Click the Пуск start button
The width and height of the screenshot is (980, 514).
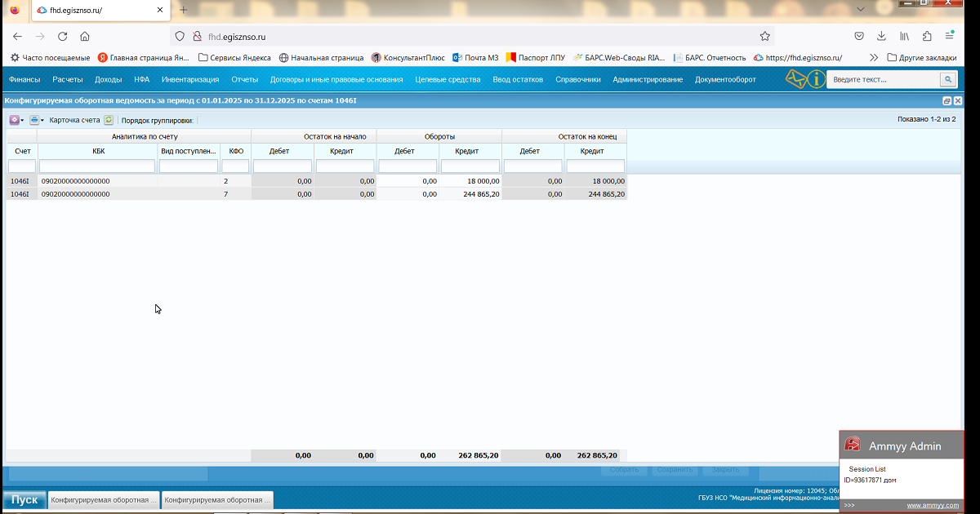click(x=24, y=499)
